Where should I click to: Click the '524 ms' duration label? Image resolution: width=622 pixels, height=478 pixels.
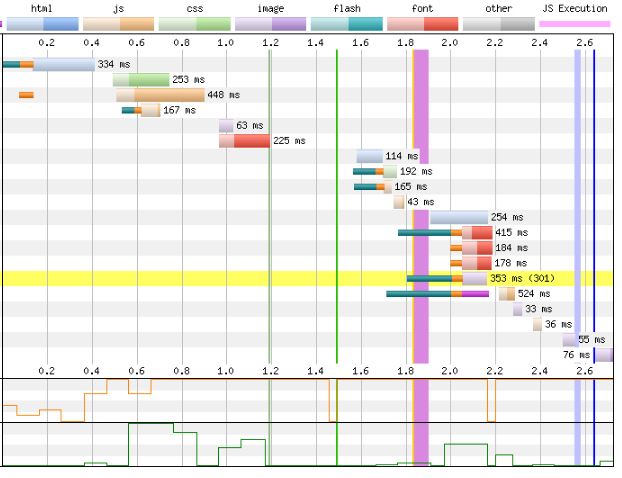point(534,294)
